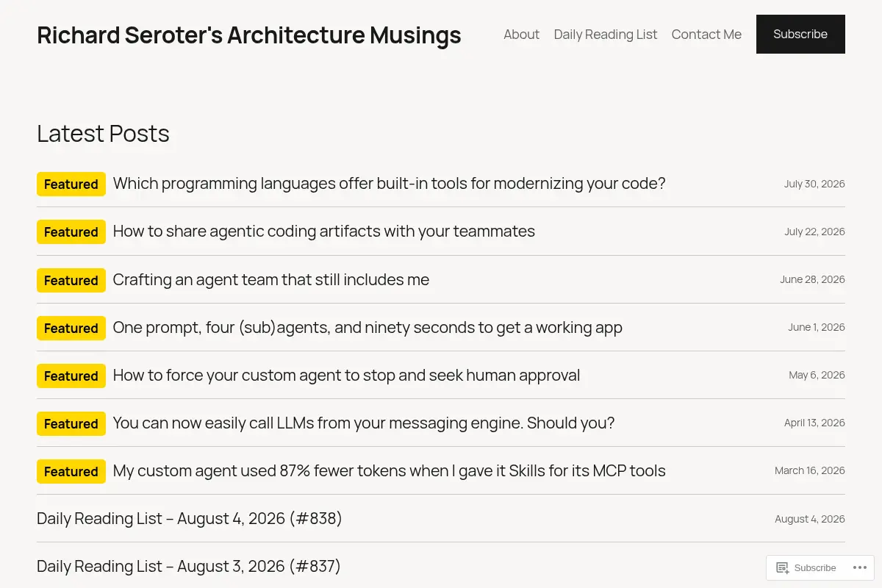The image size is (882, 588).
Task: Go to Daily Reading List page
Action: [606, 35]
